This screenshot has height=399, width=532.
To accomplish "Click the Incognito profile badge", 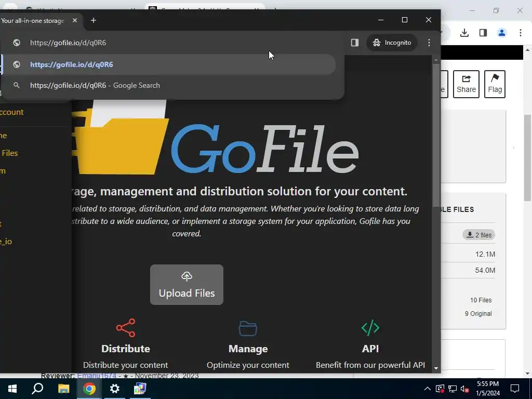I will [392, 43].
